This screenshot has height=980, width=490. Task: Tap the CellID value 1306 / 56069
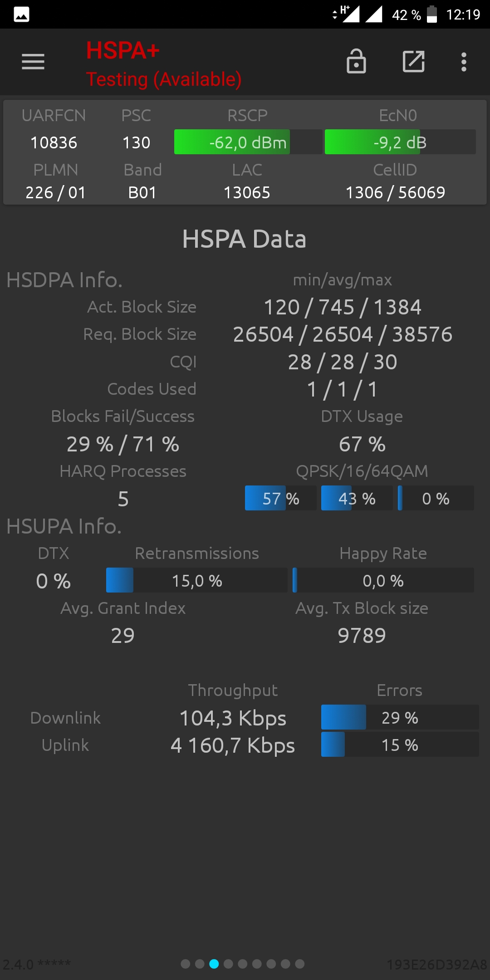[x=396, y=192]
